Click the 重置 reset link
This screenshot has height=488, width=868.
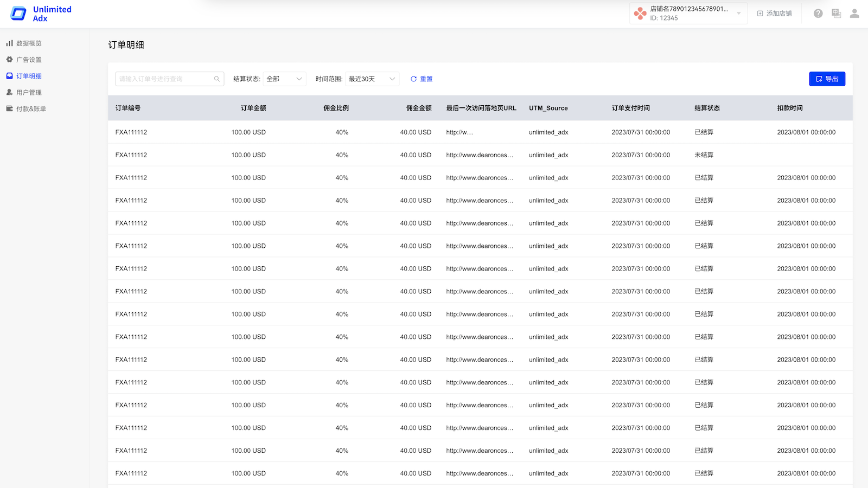(426, 79)
